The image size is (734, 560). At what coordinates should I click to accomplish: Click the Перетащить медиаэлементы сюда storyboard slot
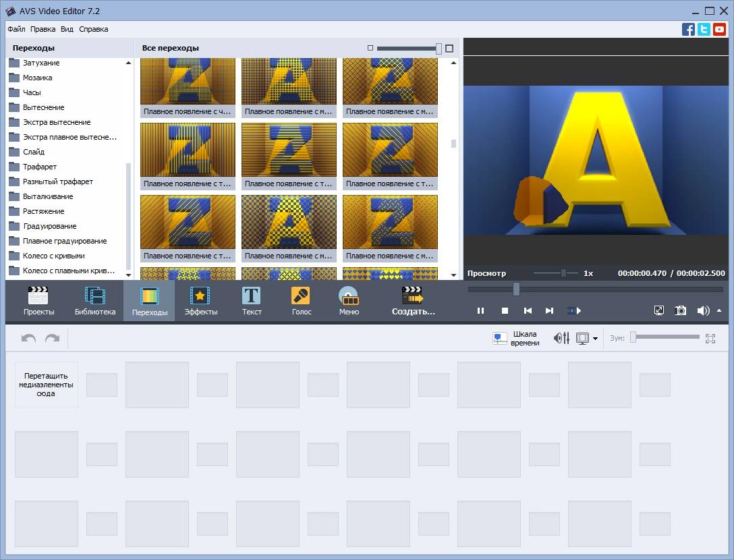click(46, 385)
